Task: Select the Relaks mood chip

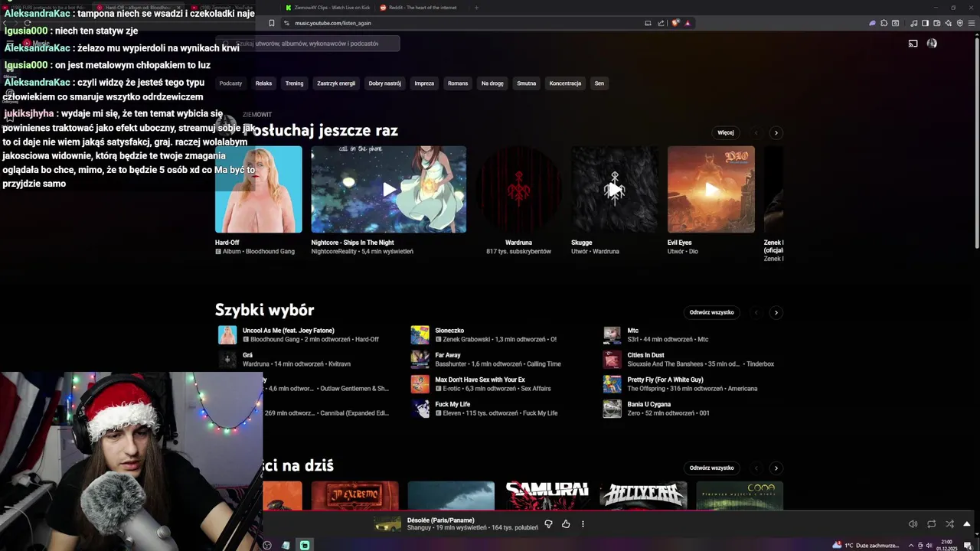Action: point(263,83)
